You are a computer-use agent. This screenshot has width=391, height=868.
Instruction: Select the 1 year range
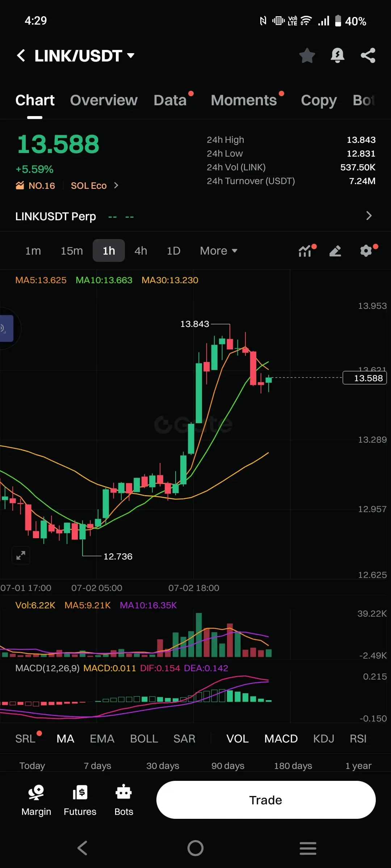[x=358, y=766]
